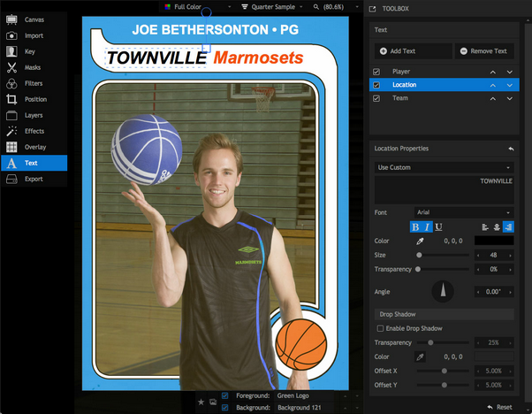The height and width of the screenshot is (414, 532).
Task: Click the image icon beside the star
Action: click(213, 402)
